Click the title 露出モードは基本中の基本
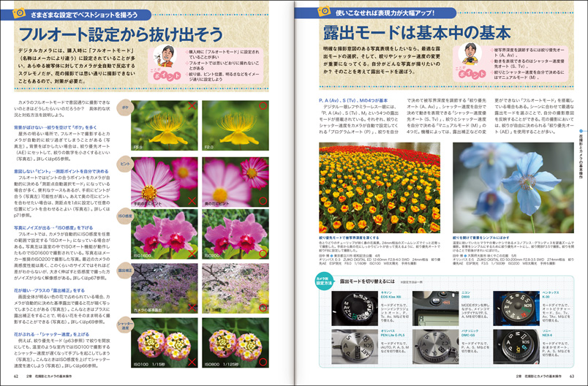588x386 pixels. coord(417,33)
